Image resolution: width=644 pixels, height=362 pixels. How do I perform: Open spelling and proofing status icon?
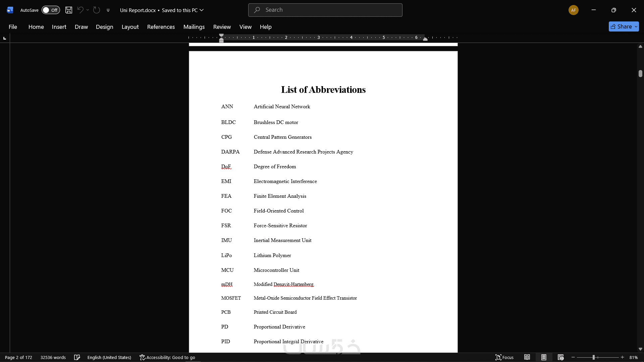click(77, 357)
